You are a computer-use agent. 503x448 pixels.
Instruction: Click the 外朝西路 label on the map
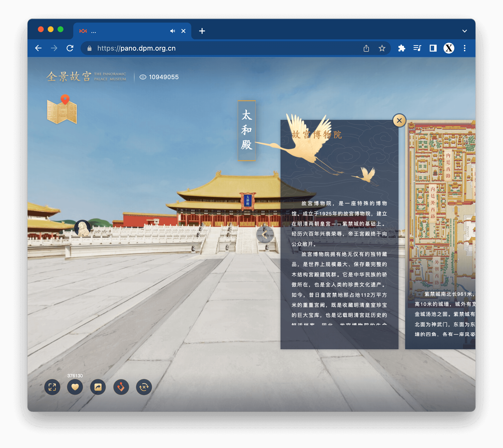coord(436,272)
